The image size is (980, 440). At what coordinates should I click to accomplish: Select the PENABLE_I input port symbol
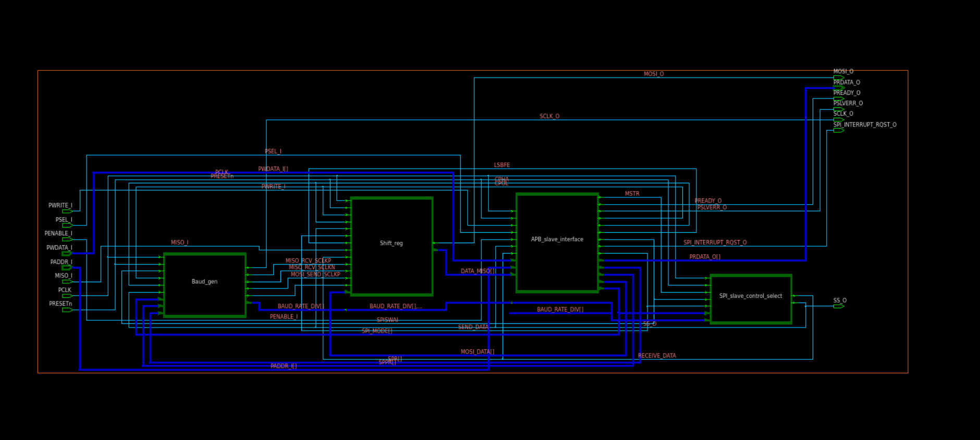[x=67, y=240]
